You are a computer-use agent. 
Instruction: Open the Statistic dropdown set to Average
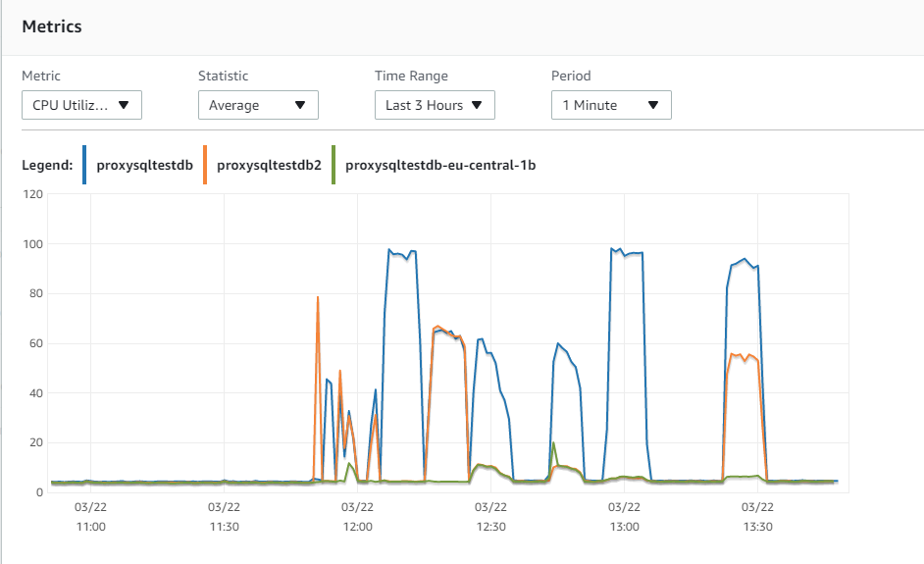point(258,105)
